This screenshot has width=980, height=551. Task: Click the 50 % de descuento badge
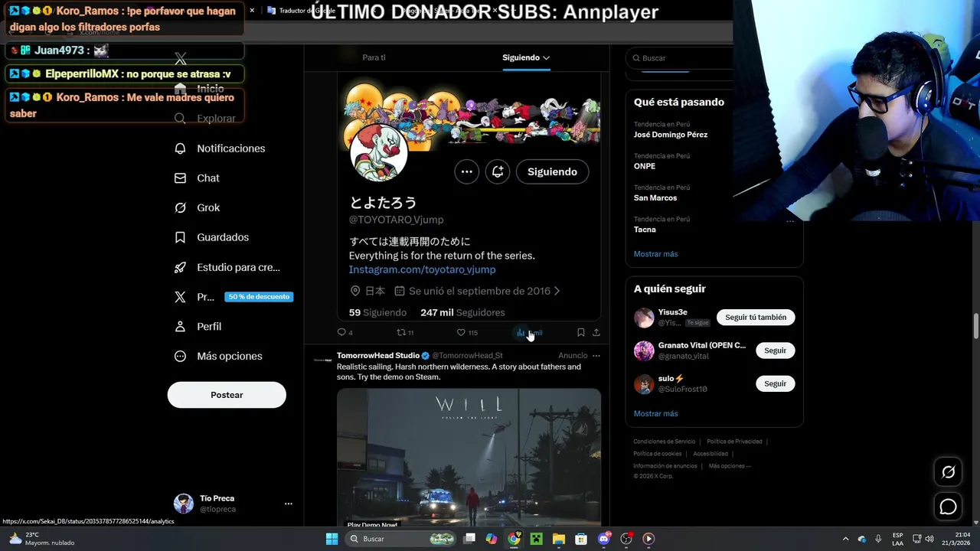click(x=259, y=297)
